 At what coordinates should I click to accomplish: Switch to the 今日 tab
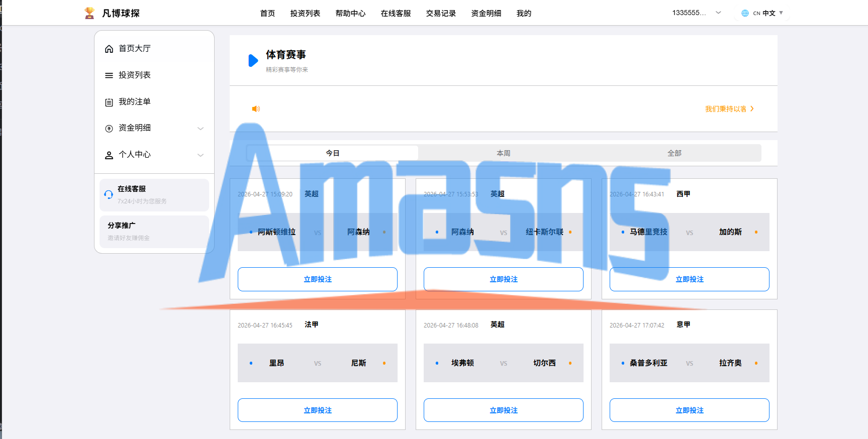point(332,153)
